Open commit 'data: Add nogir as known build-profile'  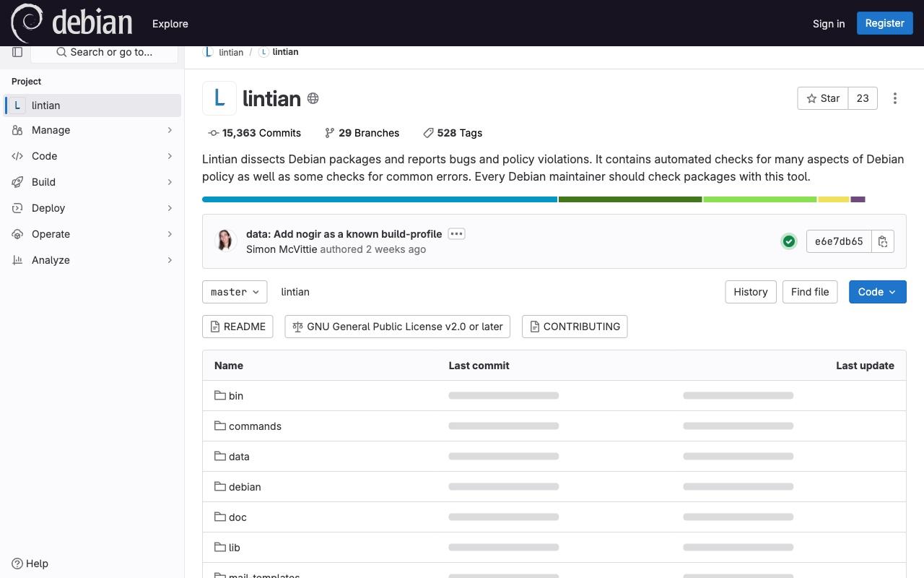(x=344, y=234)
